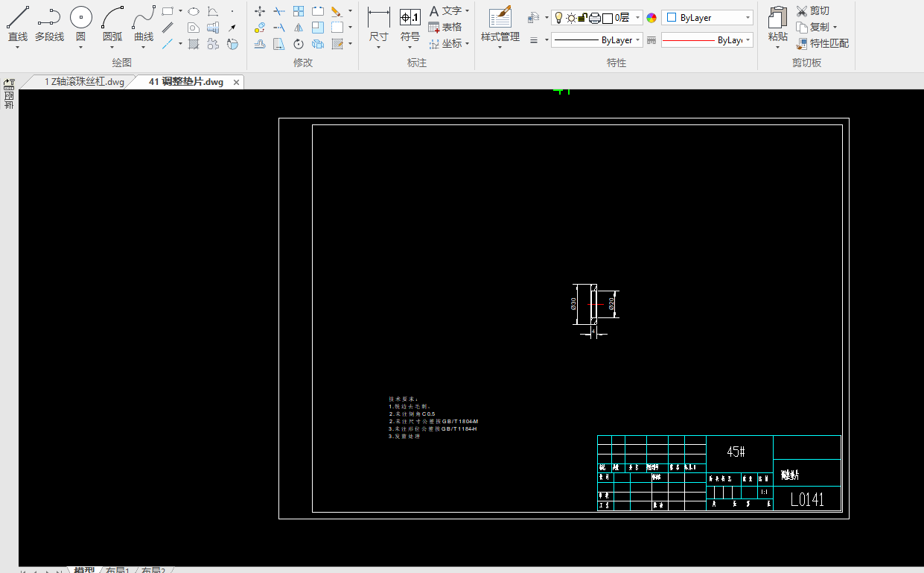Toggle the layer light bulb on/off
Image resolution: width=924 pixels, height=573 pixels.
click(558, 18)
